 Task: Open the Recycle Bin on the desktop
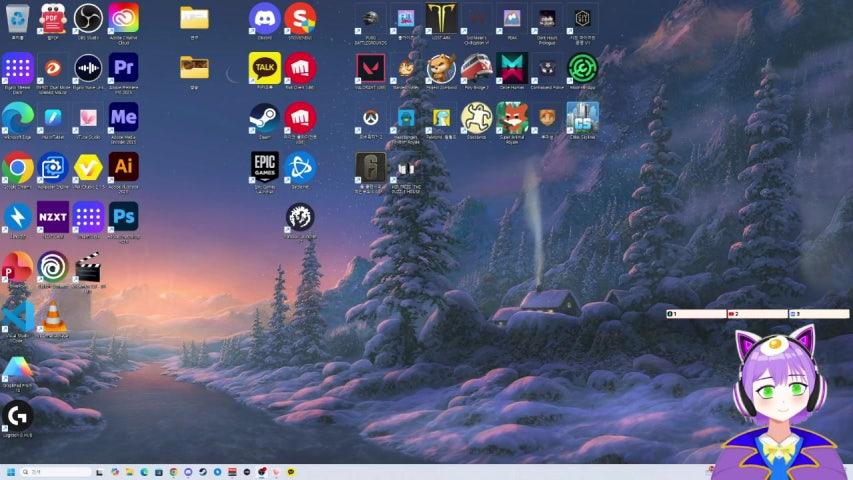point(17,18)
